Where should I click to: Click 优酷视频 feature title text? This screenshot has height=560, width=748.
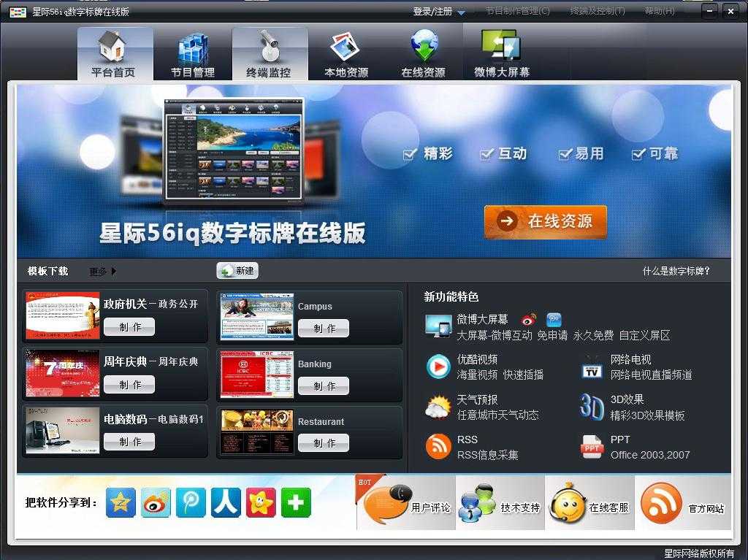click(477, 359)
